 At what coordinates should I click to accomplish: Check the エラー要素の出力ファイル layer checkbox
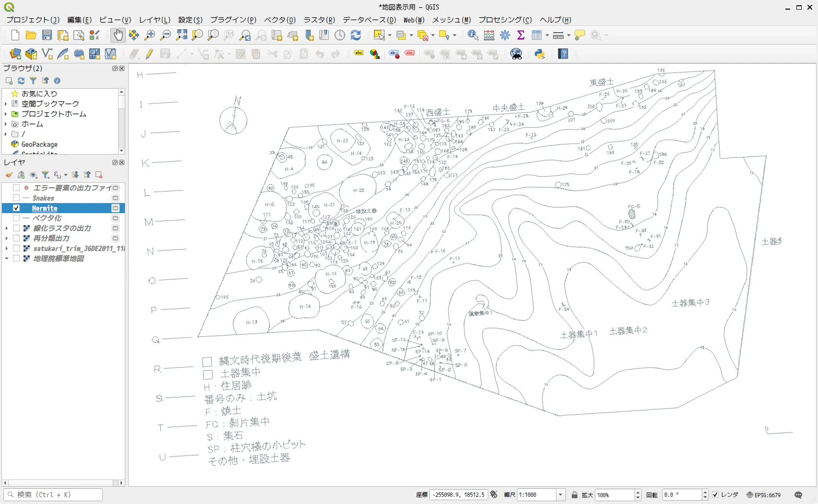(x=16, y=188)
